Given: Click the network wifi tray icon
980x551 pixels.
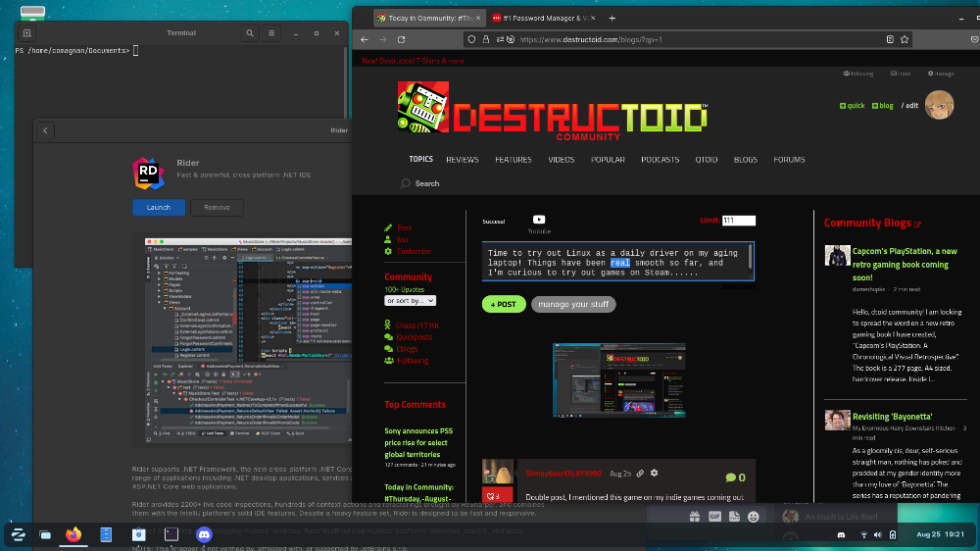Looking at the screenshot, I should click(x=863, y=534).
